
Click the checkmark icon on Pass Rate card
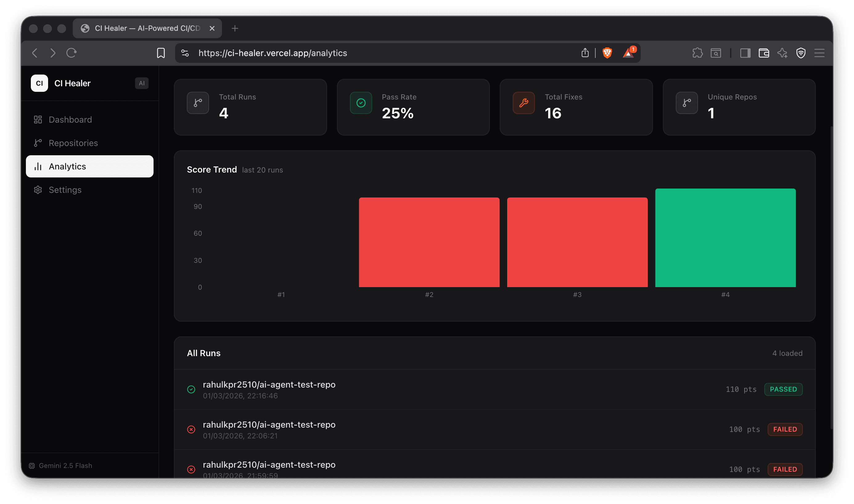(360, 103)
